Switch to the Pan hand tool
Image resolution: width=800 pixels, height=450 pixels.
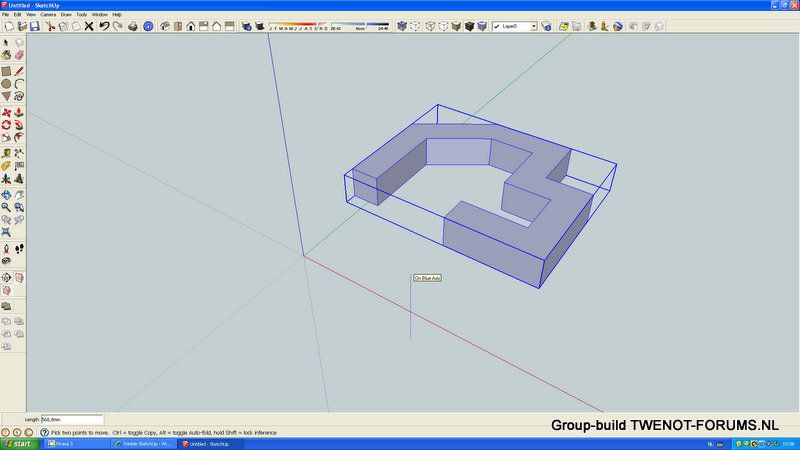coord(19,195)
